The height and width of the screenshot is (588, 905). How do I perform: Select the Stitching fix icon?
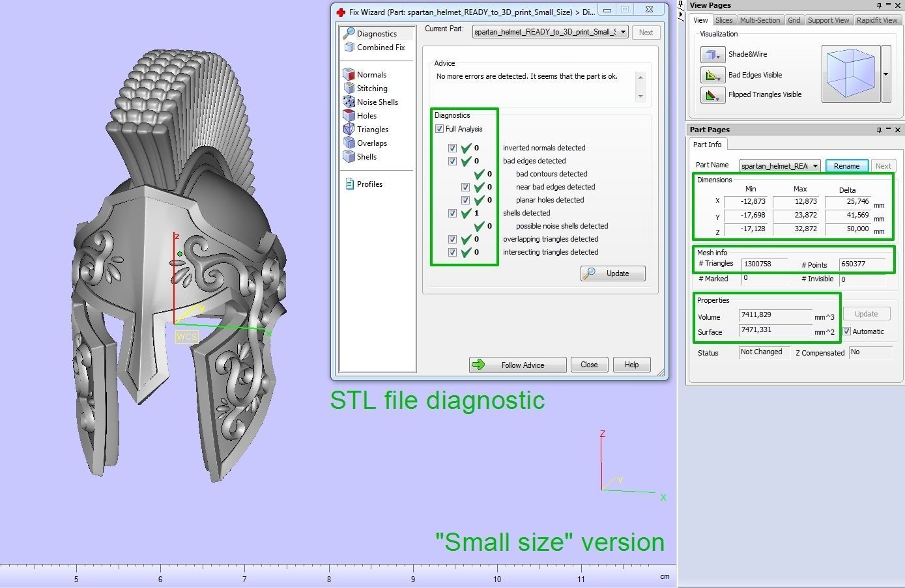click(349, 88)
